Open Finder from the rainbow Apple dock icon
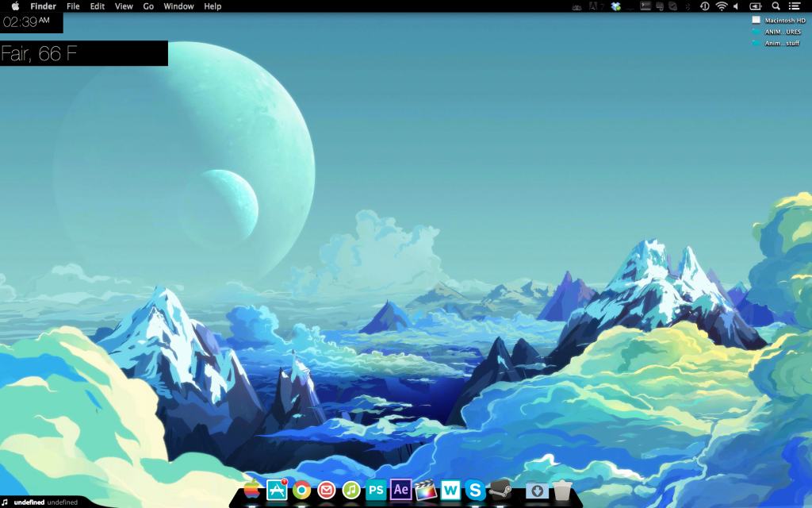The width and height of the screenshot is (812, 508). point(251,490)
